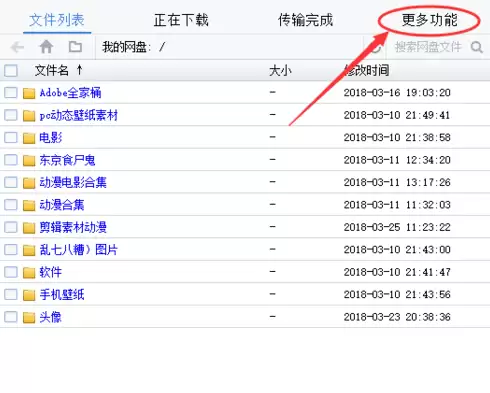
Task: Check the box for 乱七八糟）图片
Action: [x=11, y=249]
